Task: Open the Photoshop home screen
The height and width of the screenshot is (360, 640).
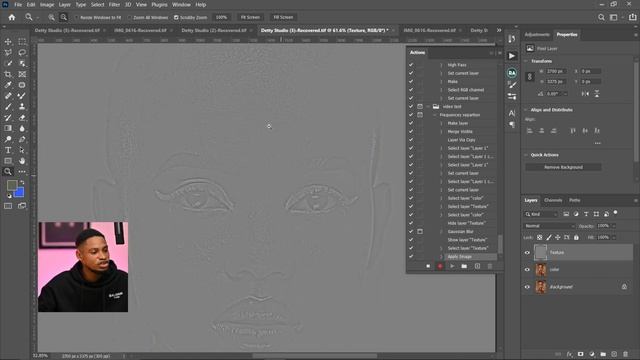Action: (12, 17)
